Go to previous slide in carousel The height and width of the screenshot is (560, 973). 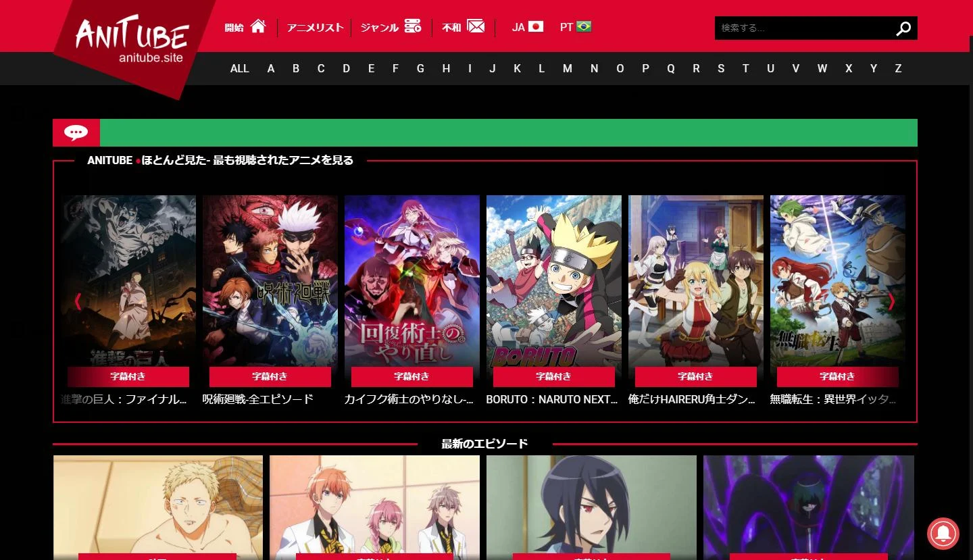click(78, 301)
